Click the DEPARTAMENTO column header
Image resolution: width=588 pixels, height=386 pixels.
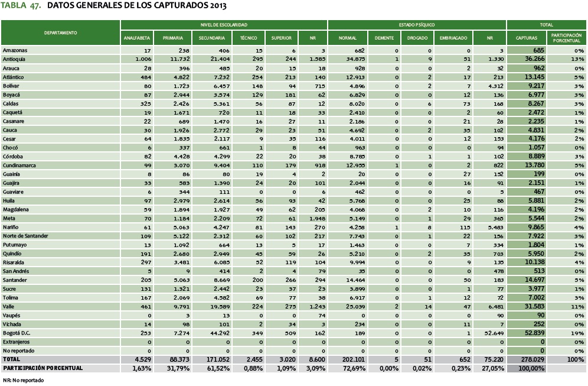[x=61, y=33]
